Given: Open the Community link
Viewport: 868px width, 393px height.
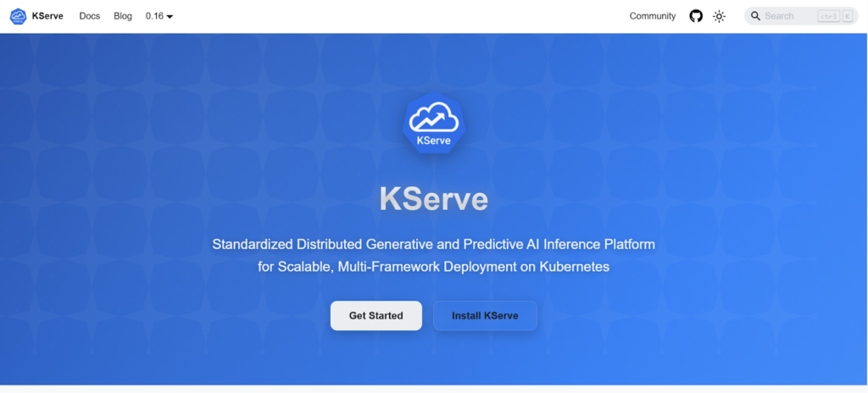Looking at the screenshot, I should click(652, 16).
